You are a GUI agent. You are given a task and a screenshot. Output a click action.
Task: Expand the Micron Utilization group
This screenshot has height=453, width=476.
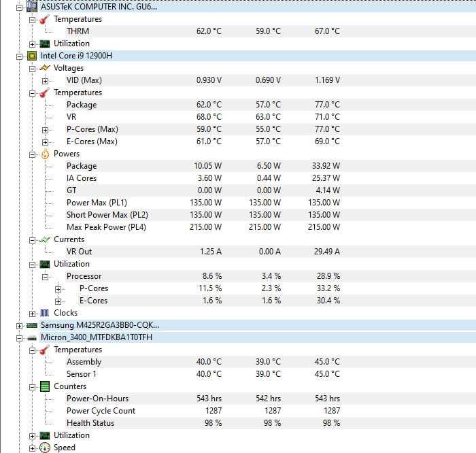click(32, 436)
